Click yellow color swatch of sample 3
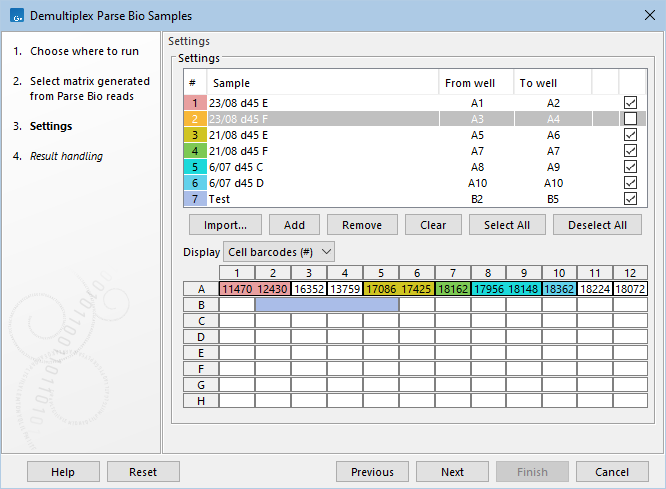 [195, 135]
